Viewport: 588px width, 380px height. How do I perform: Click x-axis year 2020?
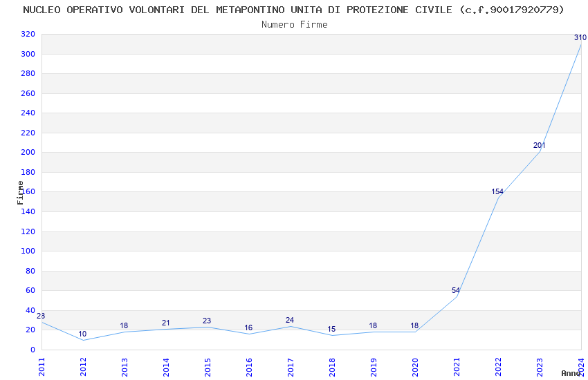415,367
